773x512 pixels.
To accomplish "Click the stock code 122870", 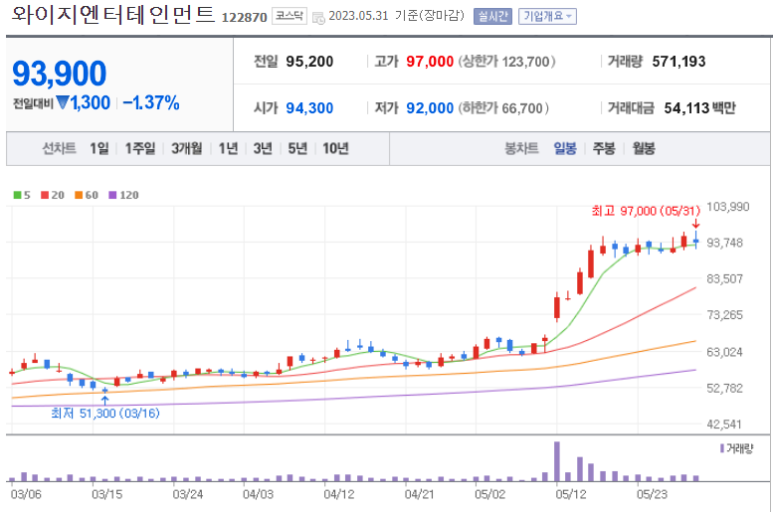I will [x=244, y=17].
